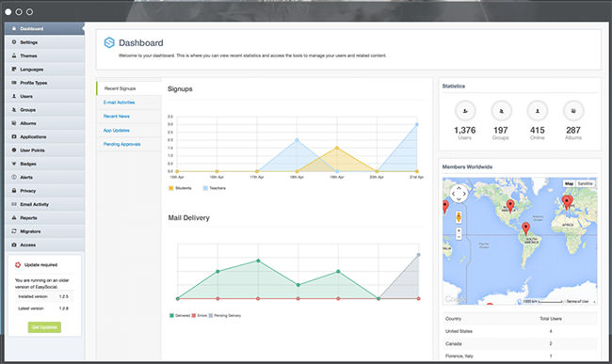Select the Languages icon in sidebar
The image size is (612, 364).
point(14,69)
